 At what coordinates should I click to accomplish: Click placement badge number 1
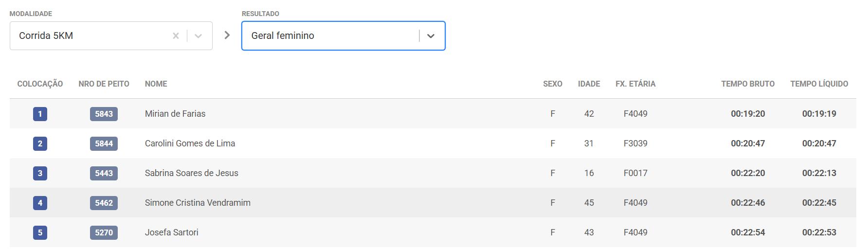pyautogui.click(x=40, y=114)
